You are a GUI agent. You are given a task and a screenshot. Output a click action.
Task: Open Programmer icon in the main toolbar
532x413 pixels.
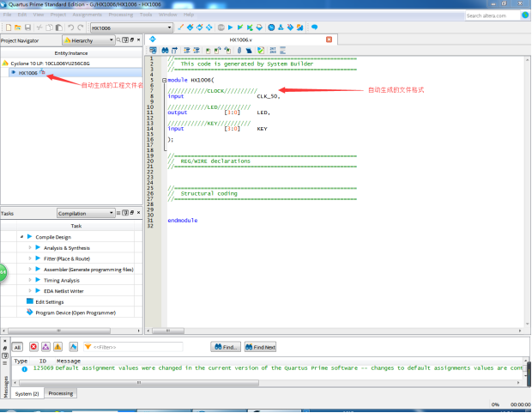290,27
